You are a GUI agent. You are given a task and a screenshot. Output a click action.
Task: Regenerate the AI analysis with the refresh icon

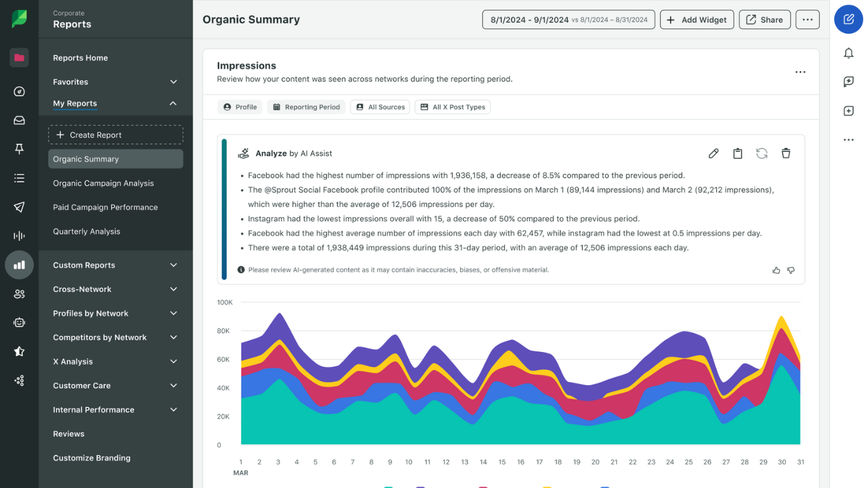762,153
